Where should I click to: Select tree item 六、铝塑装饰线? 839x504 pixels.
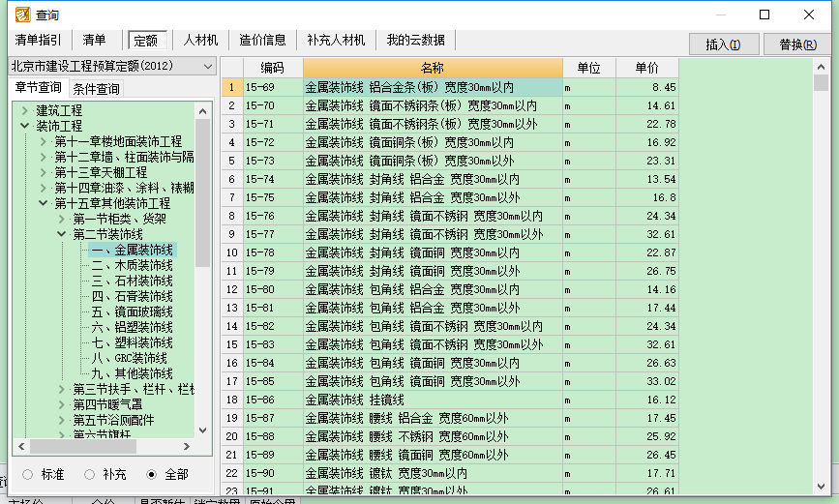click(x=133, y=327)
